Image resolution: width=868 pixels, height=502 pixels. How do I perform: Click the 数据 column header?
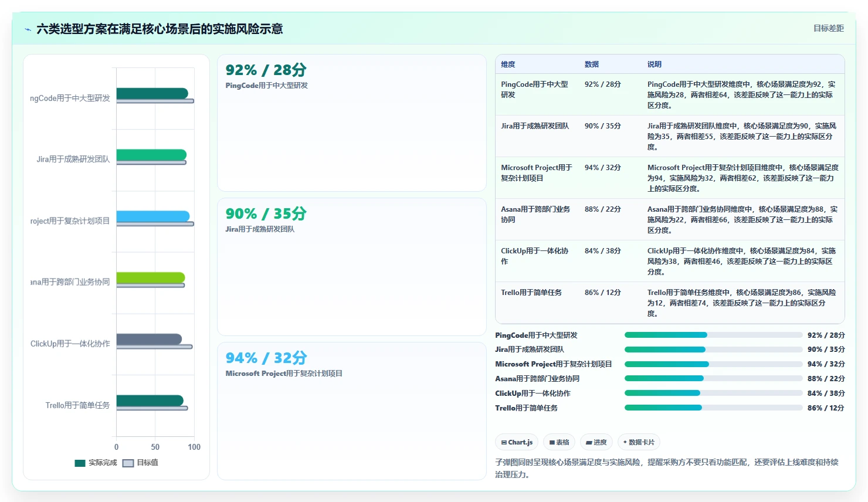click(x=591, y=65)
